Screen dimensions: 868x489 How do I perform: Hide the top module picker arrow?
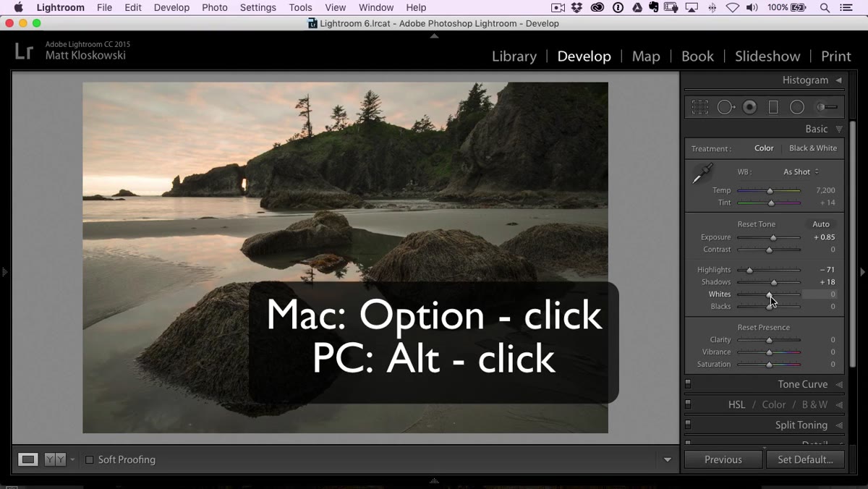(x=434, y=35)
